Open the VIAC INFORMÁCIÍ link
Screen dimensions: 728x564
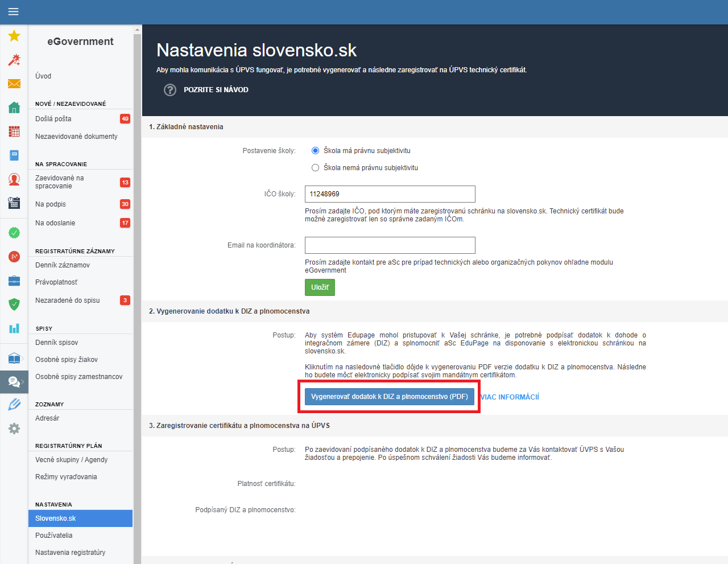click(510, 397)
